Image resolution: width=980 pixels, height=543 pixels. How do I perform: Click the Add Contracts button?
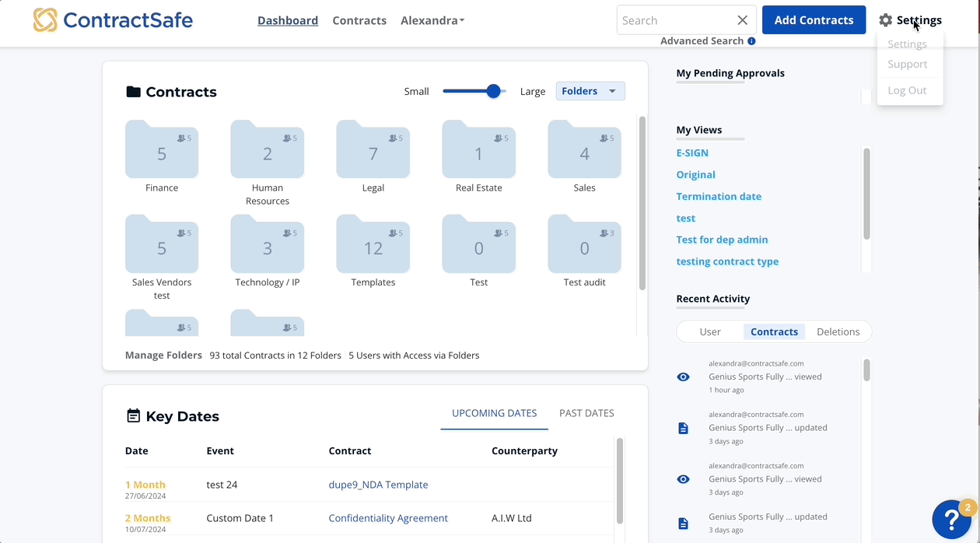[x=814, y=20]
